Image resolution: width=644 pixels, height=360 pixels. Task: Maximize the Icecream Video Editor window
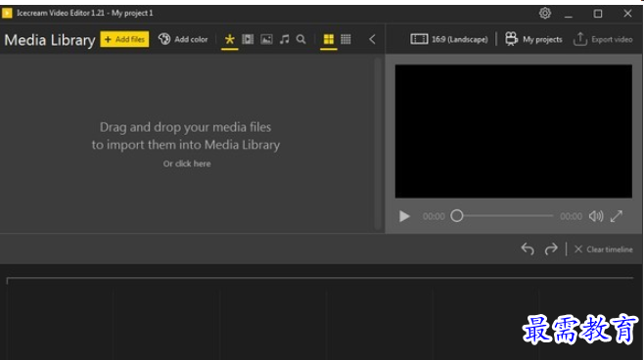pyautogui.click(x=598, y=14)
